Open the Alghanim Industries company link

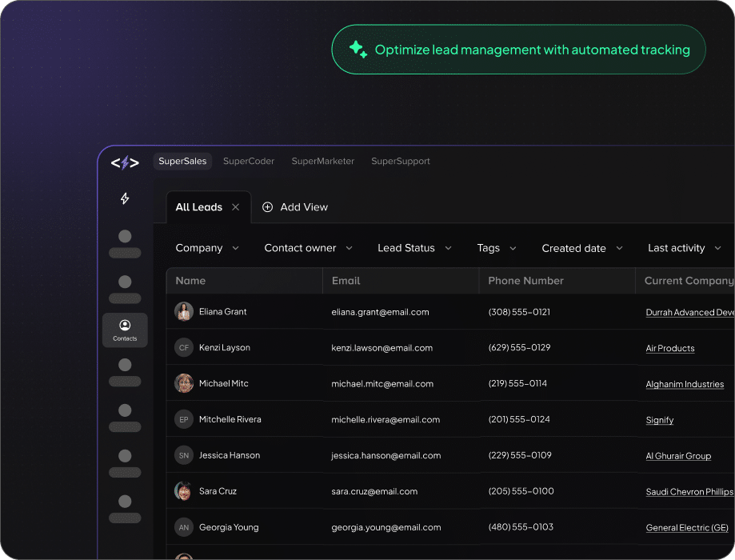(x=685, y=384)
